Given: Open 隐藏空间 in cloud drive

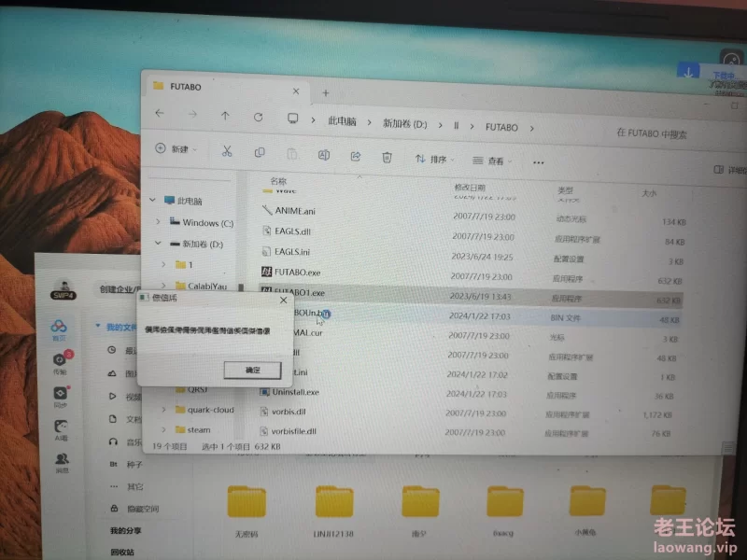Looking at the screenshot, I should point(135,509).
